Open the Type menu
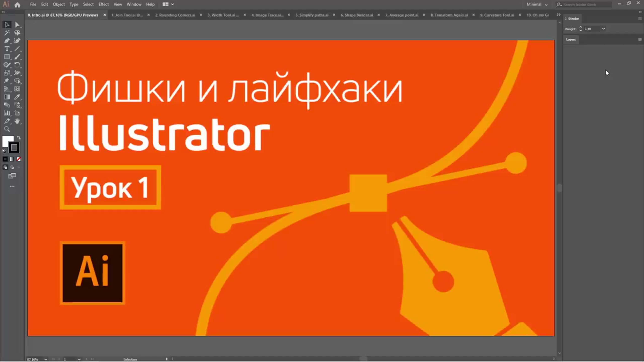The image size is (644, 362). [74, 4]
